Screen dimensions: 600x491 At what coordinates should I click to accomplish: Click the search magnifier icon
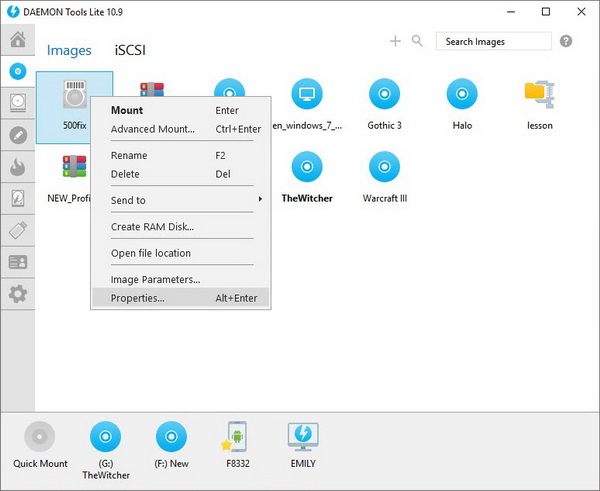(x=417, y=41)
